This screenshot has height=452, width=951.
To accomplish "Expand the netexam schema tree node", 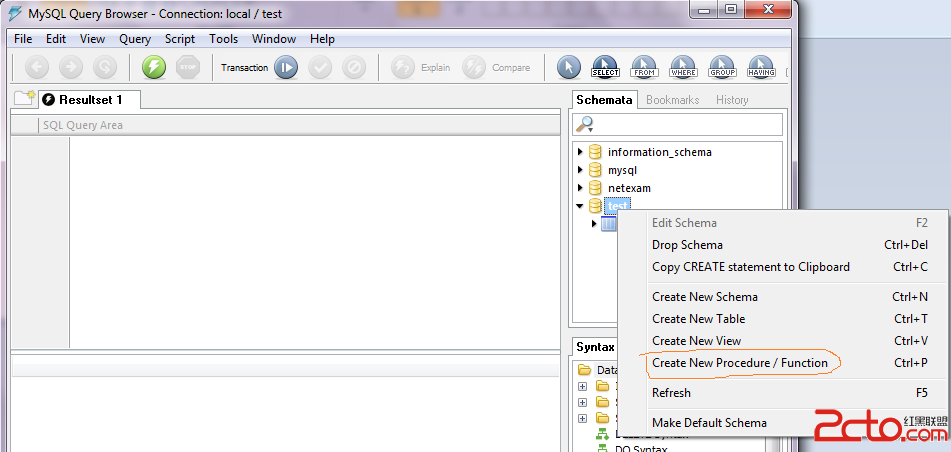I will coord(580,187).
